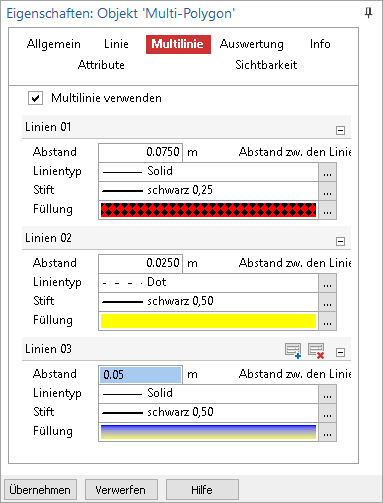Switch to the Auswertung tab
Viewport: 383px width, 503px height.
click(252, 44)
